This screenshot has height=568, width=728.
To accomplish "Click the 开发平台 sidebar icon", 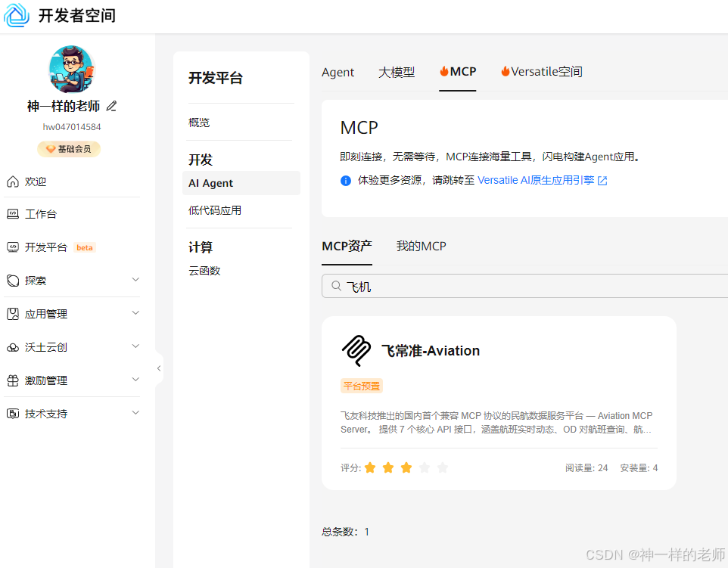I will (x=13, y=247).
